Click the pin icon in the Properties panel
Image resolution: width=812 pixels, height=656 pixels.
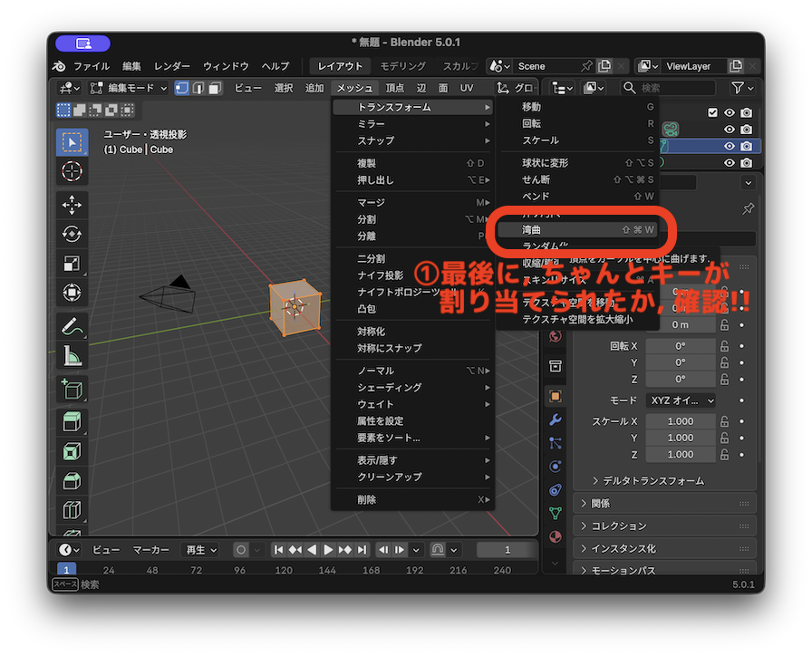click(x=748, y=209)
